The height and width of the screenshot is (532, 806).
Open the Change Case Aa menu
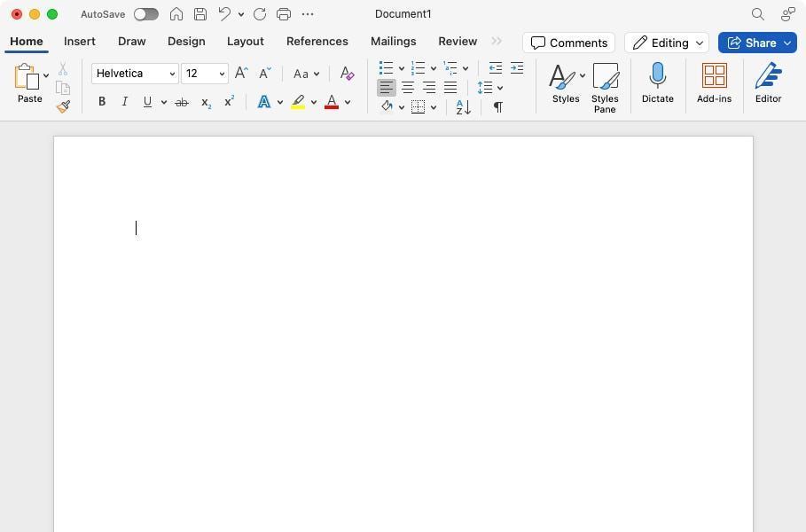pos(306,74)
